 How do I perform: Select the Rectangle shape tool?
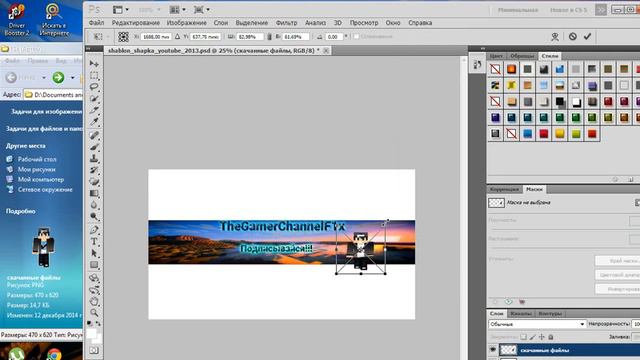94,265
